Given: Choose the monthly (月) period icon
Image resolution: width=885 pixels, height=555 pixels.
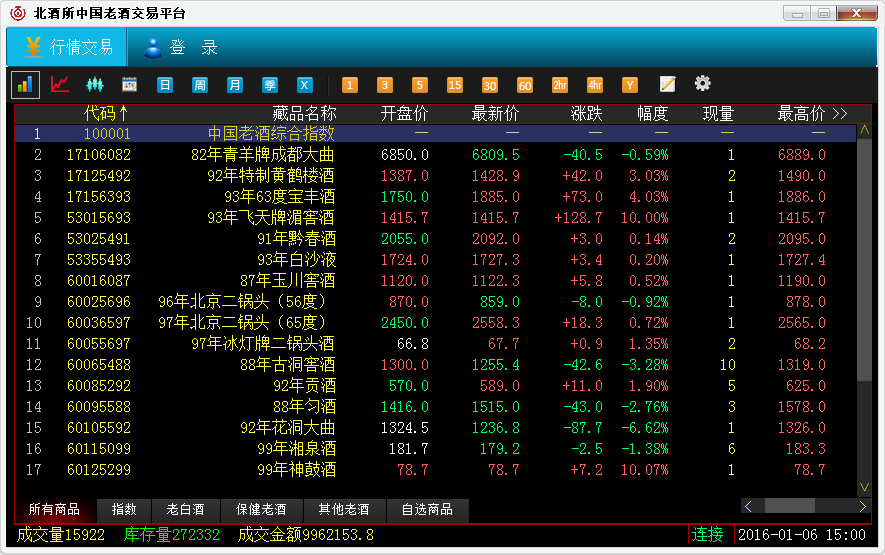Looking at the screenshot, I should pyautogui.click(x=235, y=85).
